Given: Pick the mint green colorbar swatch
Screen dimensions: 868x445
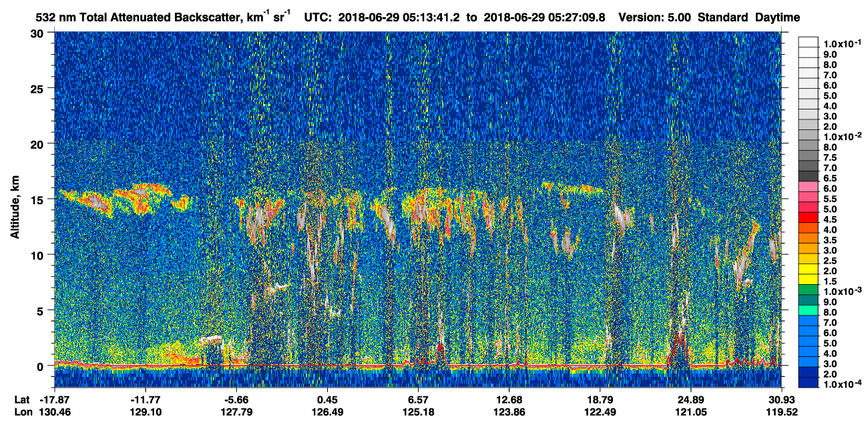Looking at the screenshot, I should coord(809,310).
